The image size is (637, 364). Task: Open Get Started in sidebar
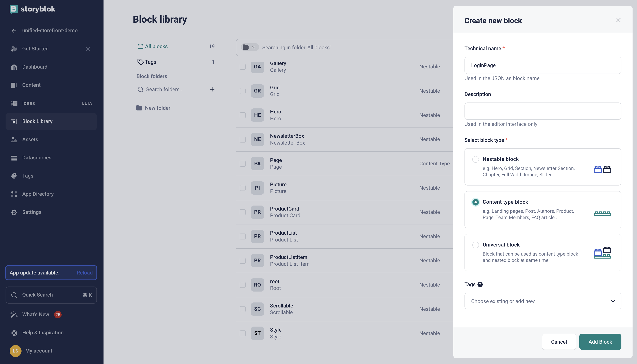click(35, 49)
